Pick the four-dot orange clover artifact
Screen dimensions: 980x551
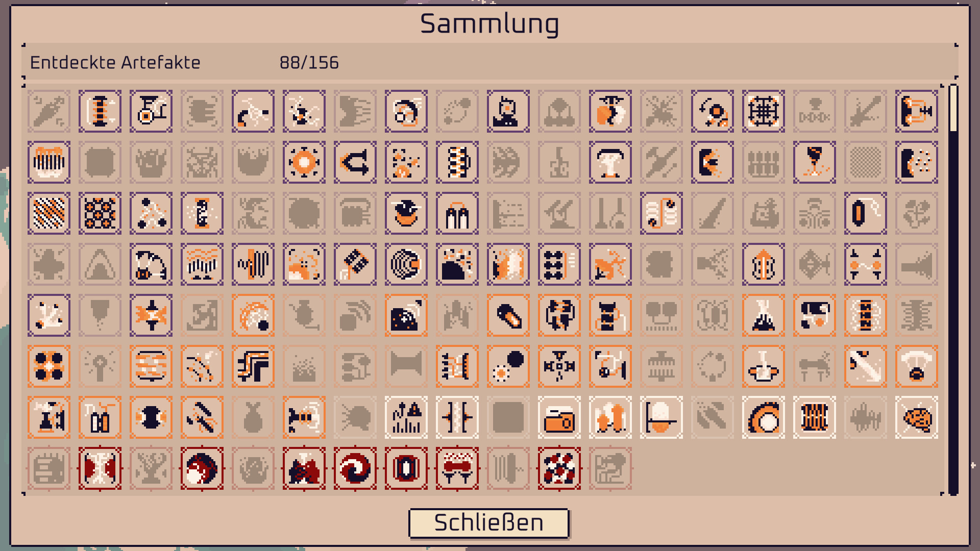[x=49, y=366]
